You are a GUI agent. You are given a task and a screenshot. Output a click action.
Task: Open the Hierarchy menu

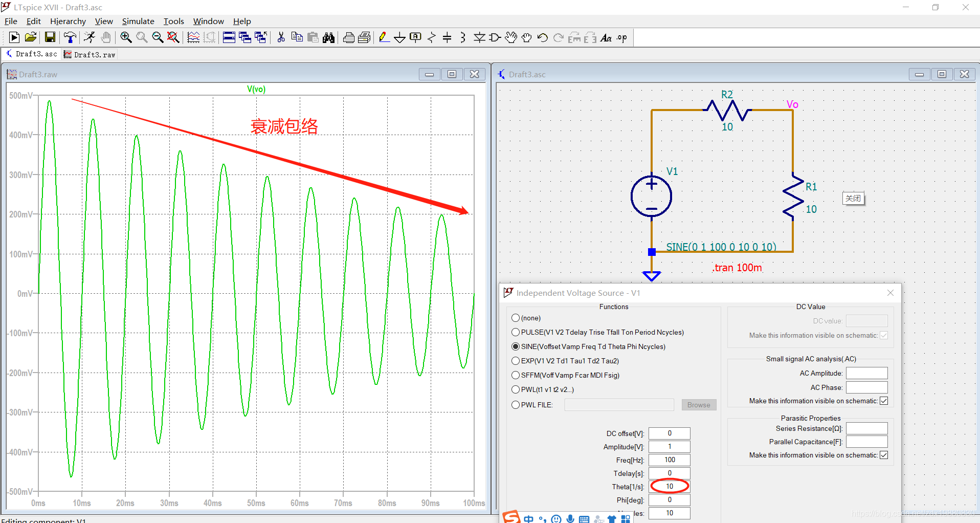tap(68, 21)
